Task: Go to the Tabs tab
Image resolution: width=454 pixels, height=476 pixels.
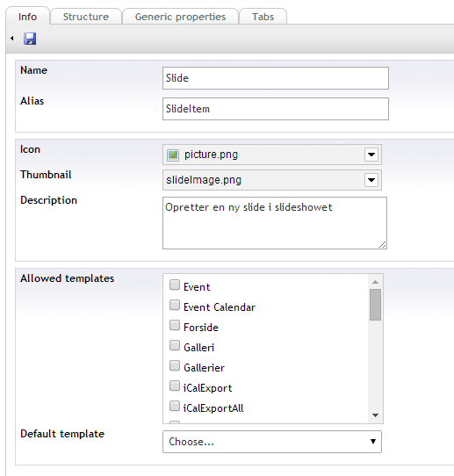Action: point(263,17)
